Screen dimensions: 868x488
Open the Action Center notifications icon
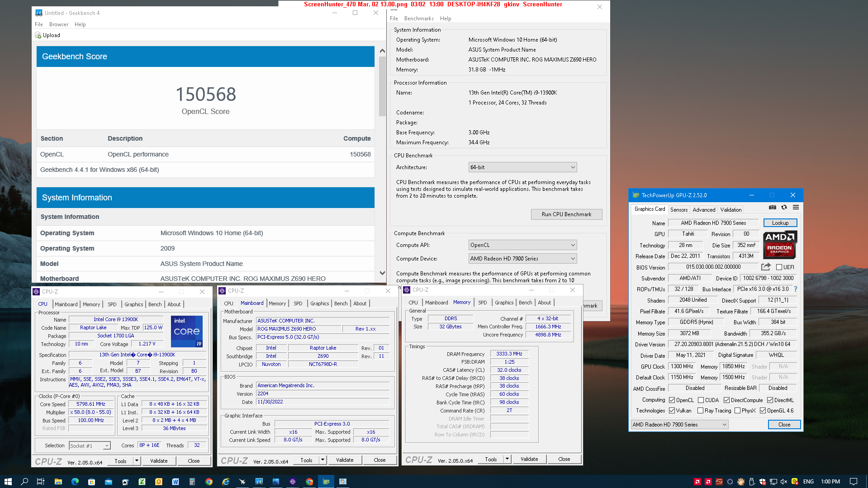854,482
